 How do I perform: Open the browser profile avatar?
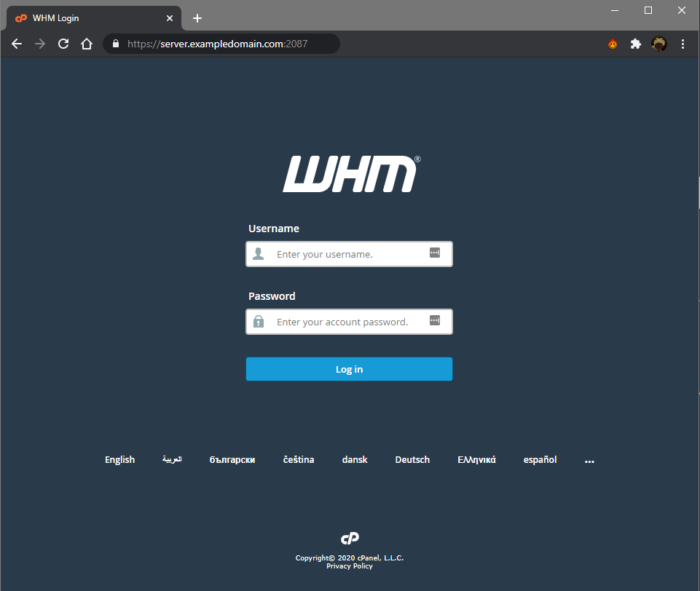point(659,44)
